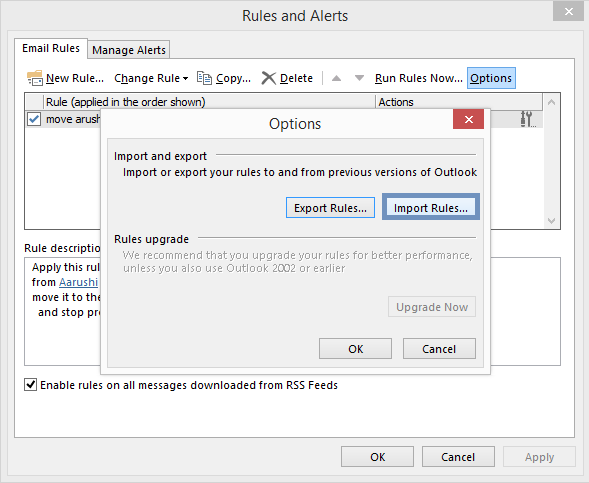This screenshot has width=589, height=483.
Task: Switch to the Email Rules tab
Action: pos(51,48)
